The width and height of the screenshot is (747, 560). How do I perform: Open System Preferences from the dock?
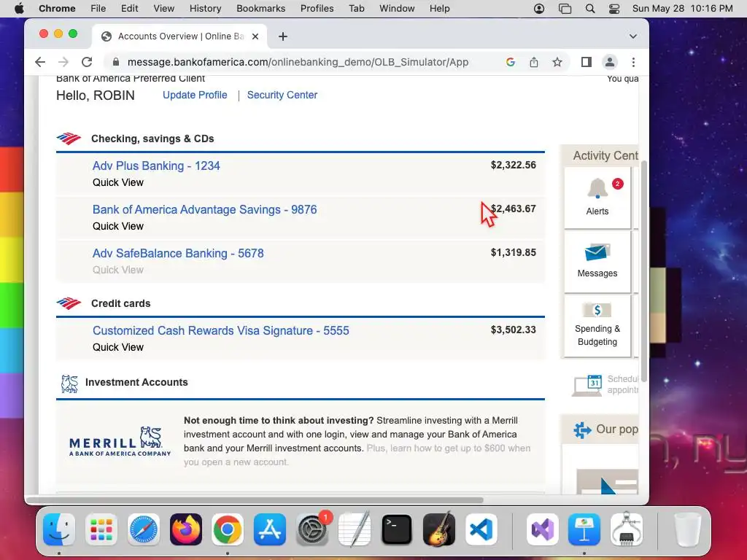coord(312,529)
